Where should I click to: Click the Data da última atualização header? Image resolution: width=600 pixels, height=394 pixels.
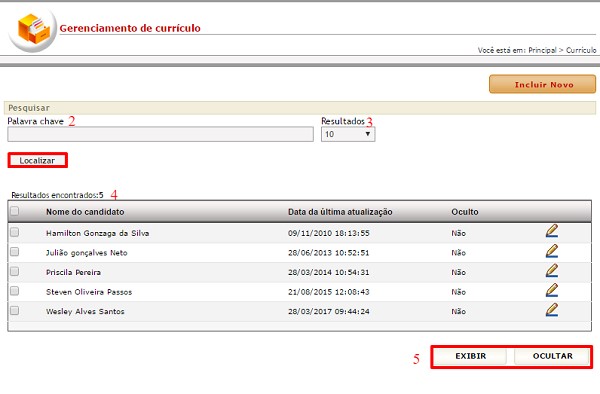(x=340, y=212)
